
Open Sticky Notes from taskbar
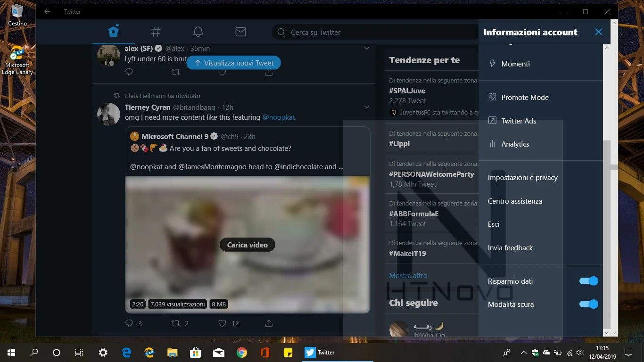pyautogui.click(x=288, y=352)
